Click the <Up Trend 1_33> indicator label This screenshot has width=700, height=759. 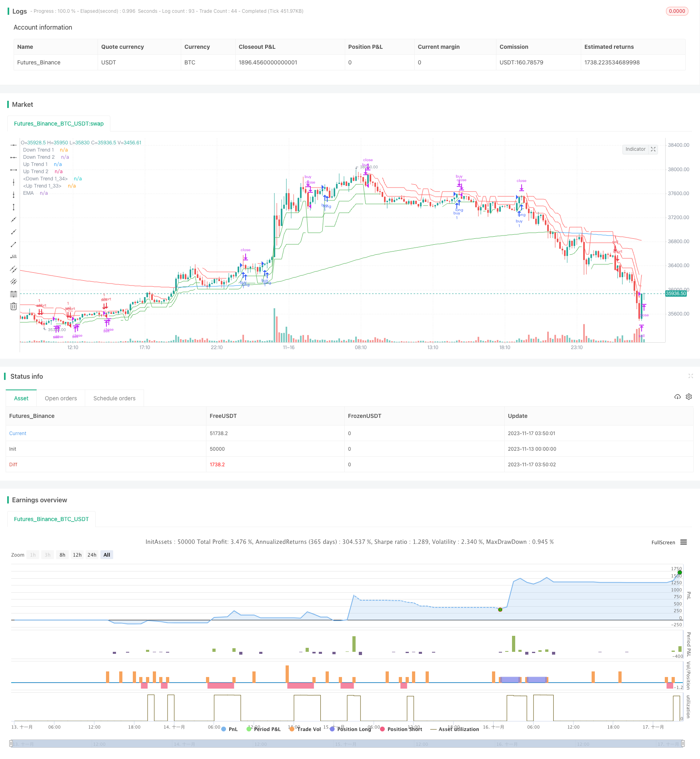pos(42,186)
